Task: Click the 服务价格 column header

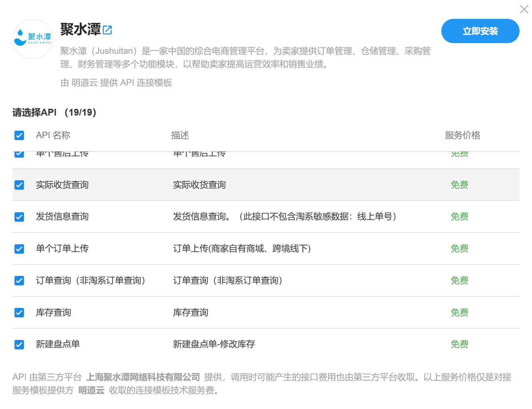Action: tap(462, 135)
